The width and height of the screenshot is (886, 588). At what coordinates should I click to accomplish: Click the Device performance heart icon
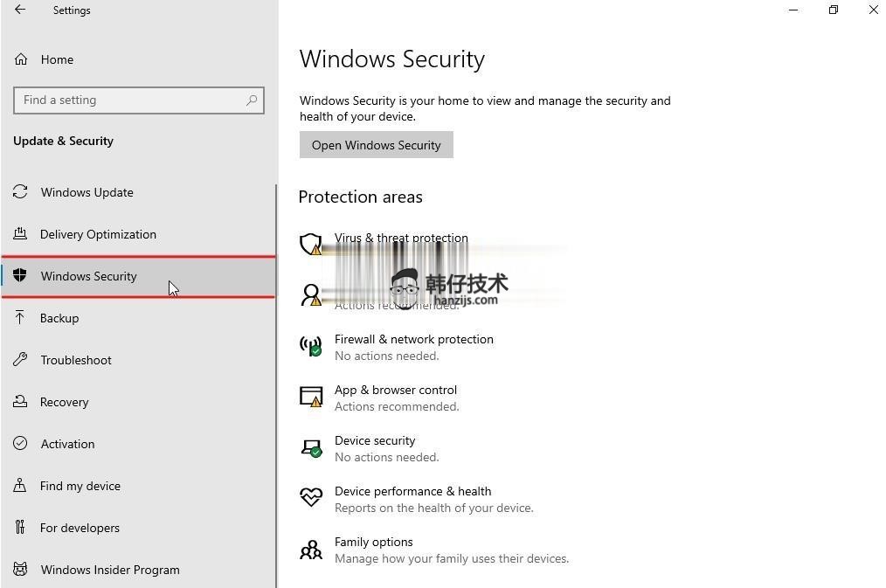coord(311,497)
